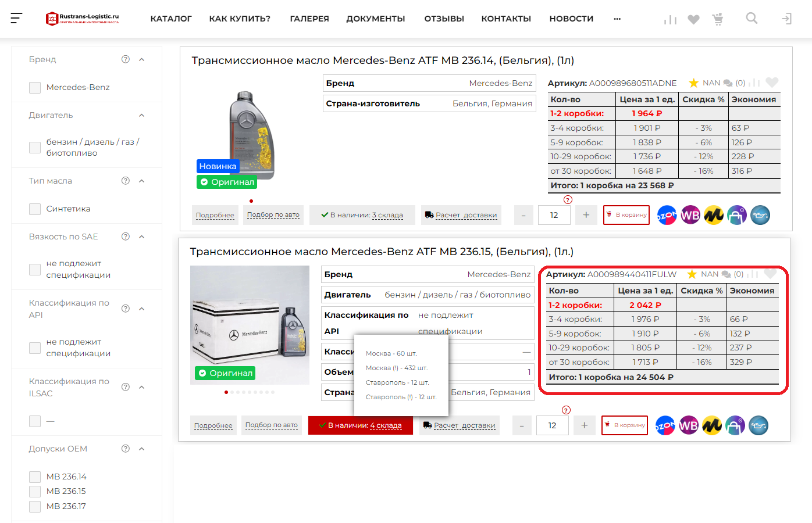Image resolution: width=812 pixels, height=523 pixels.
Task: Click the shopping bag marketplace icon for MB 236.15
Action: [735, 425]
